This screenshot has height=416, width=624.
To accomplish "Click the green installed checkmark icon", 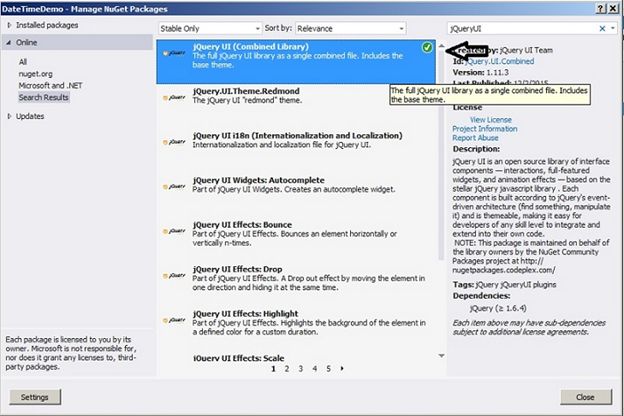I will pyautogui.click(x=427, y=48).
